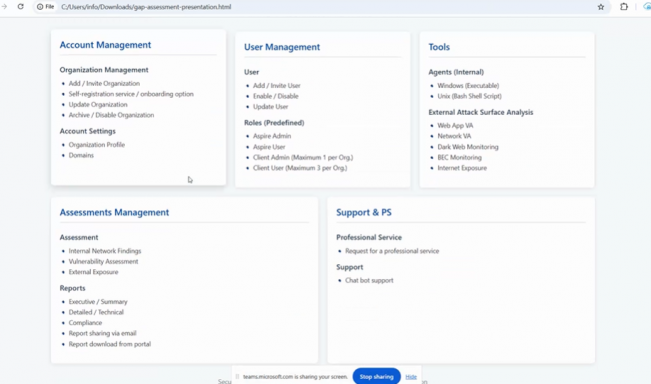Open the browser extensions puzzle icon
The height and width of the screenshot is (384, 651).
tap(624, 7)
